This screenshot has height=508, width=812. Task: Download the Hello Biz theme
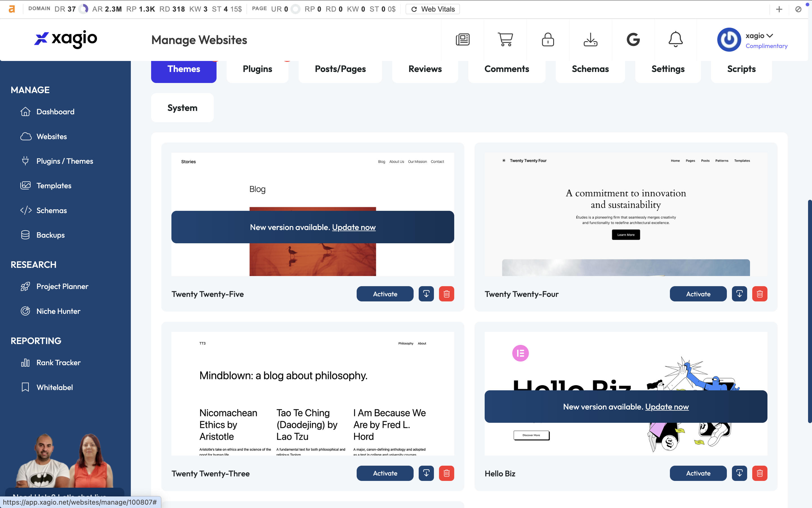point(739,473)
